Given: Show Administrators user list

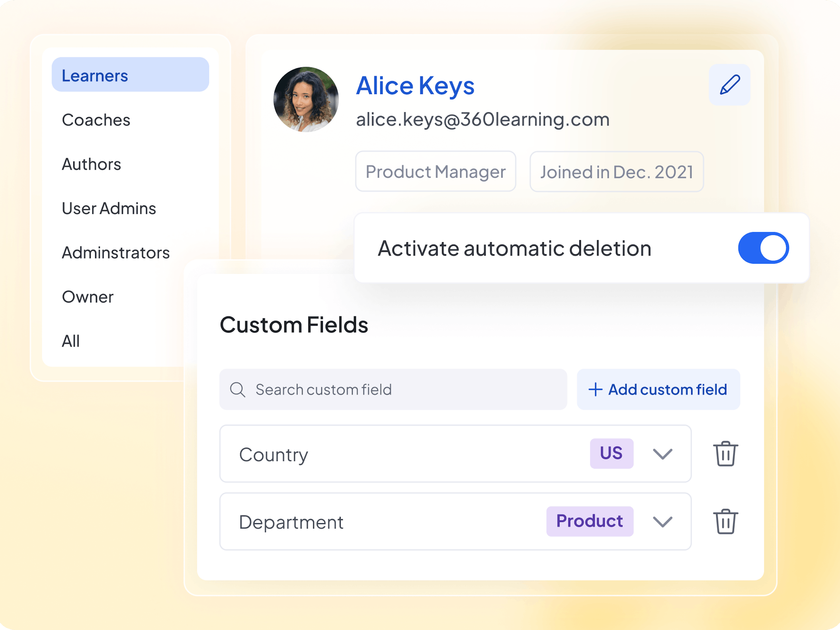Looking at the screenshot, I should click(x=116, y=253).
